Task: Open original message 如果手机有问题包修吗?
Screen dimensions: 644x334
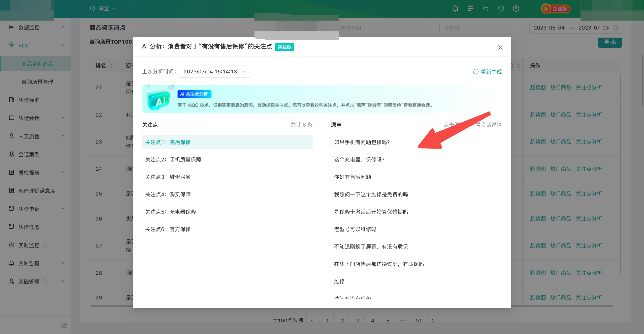Action: 362,142
